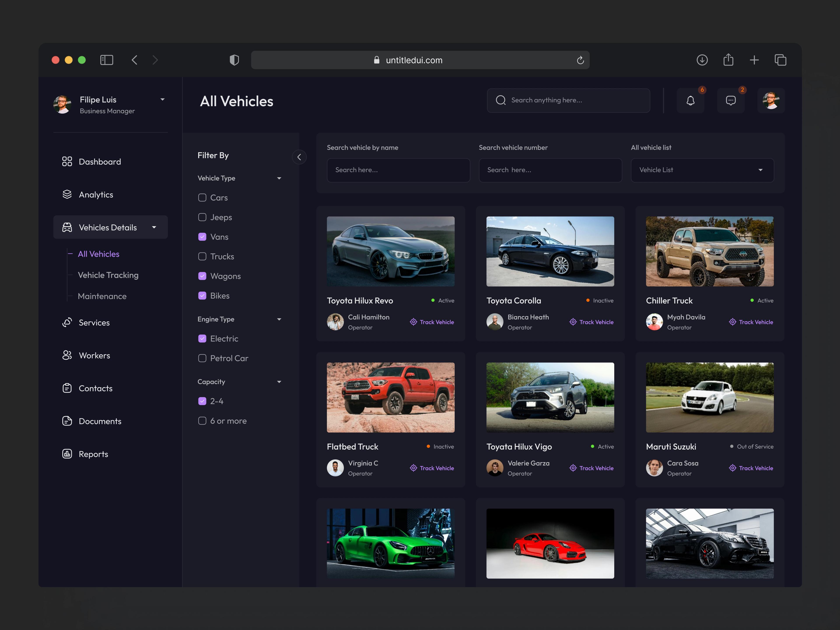Image resolution: width=840 pixels, height=630 pixels.
Task: Click the privacy shield icon
Action: tap(234, 60)
